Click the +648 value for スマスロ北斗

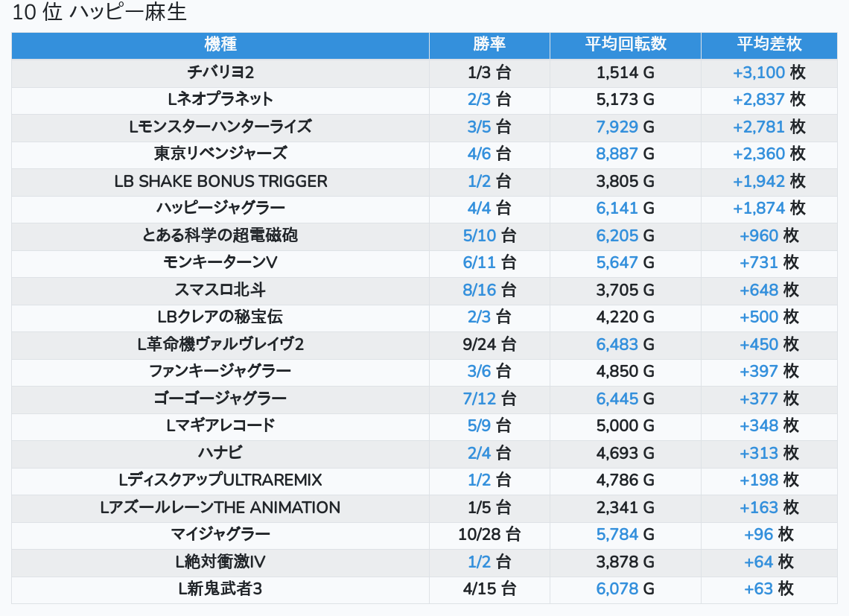pyautogui.click(x=759, y=290)
